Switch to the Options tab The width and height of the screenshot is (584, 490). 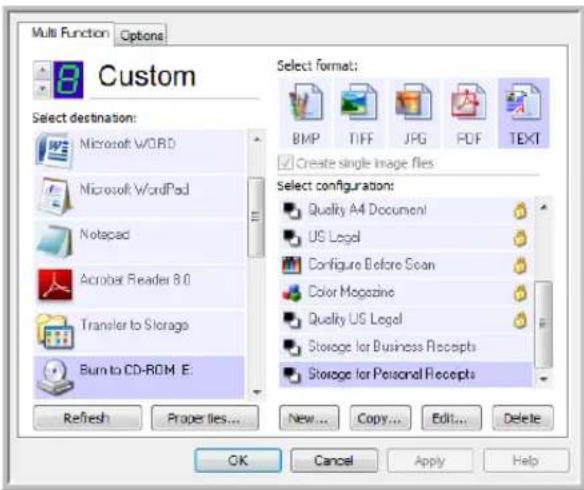coord(141,35)
